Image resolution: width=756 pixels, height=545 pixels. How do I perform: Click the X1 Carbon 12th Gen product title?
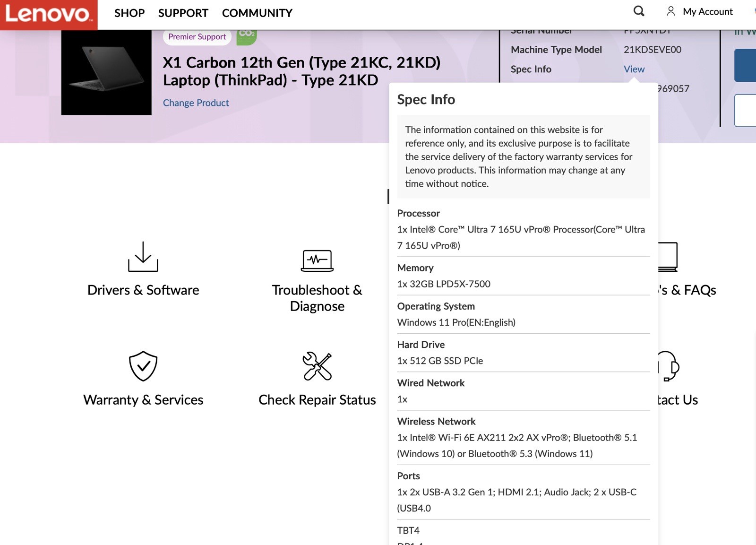[301, 71]
